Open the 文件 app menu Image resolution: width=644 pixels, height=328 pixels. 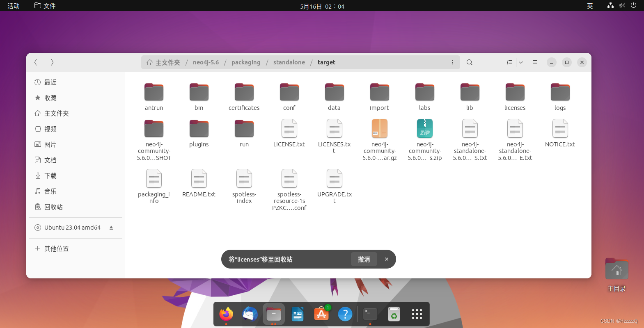45,6
